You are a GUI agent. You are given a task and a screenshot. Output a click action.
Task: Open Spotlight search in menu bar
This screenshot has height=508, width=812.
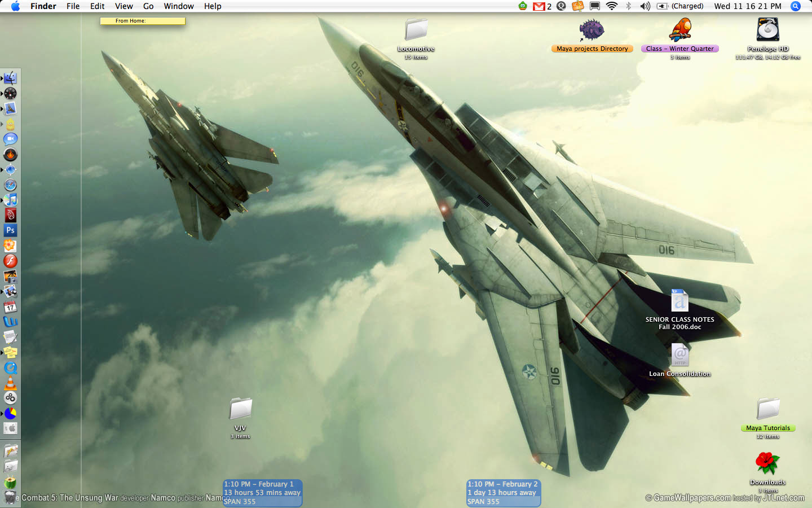[x=796, y=6]
